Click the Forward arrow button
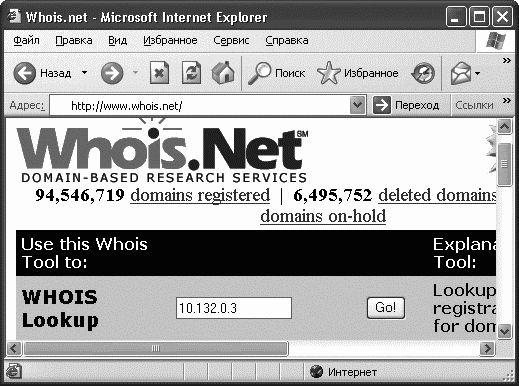The width and height of the screenshot is (519, 386). click(x=112, y=73)
